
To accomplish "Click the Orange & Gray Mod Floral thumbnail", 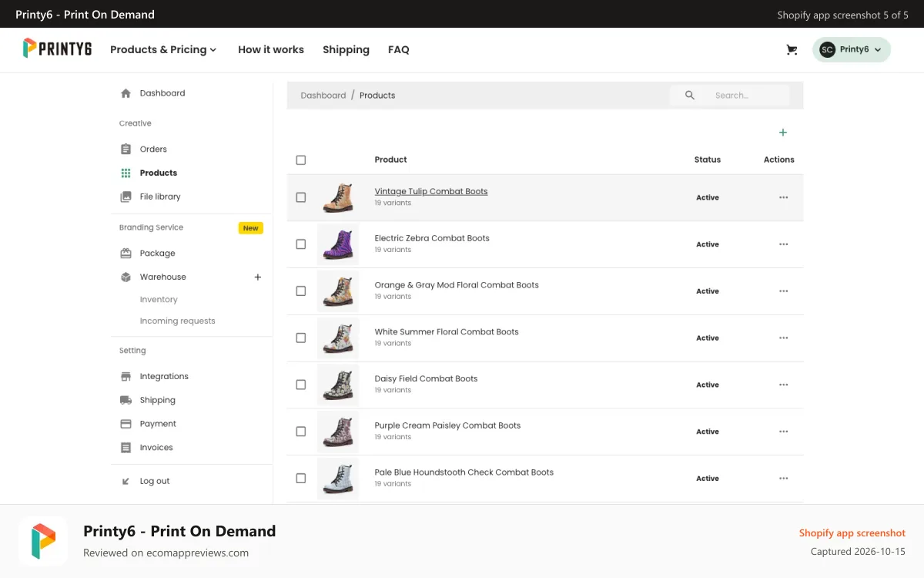I will coord(338,291).
